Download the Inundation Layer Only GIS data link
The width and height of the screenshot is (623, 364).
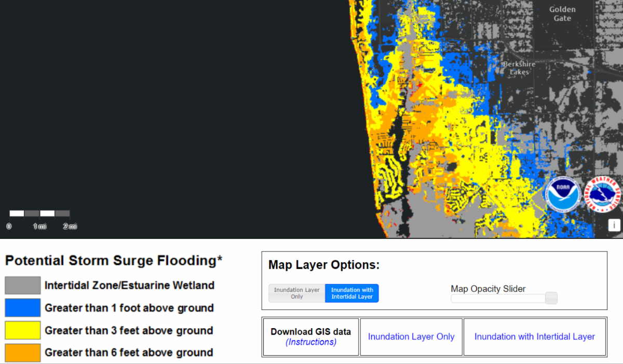click(x=411, y=336)
